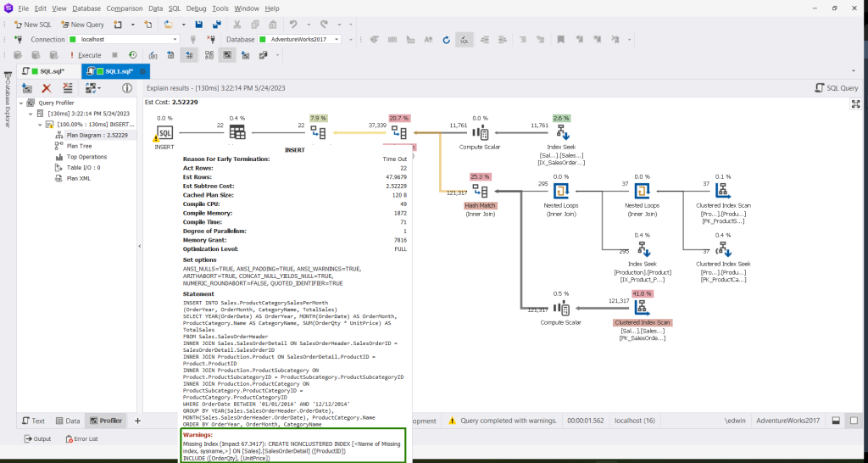Open the Debug menu

click(x=196, y=8)
